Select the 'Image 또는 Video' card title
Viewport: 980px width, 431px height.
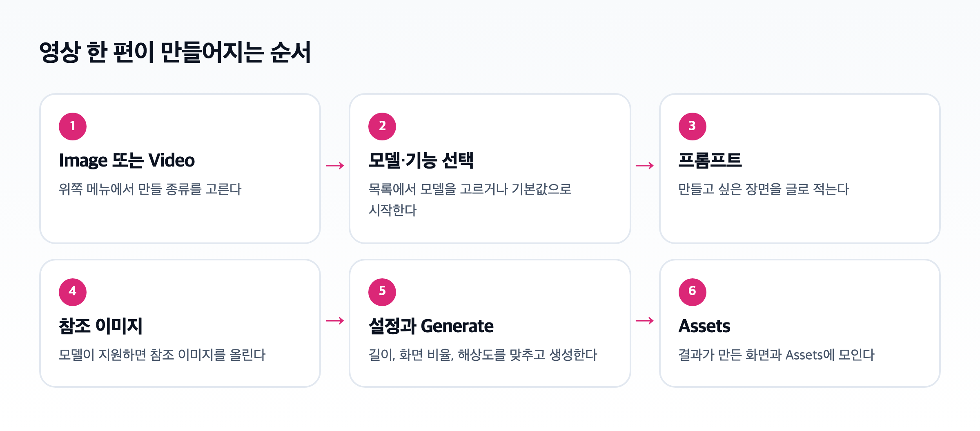pyautogui.click(x=127, y=160)
